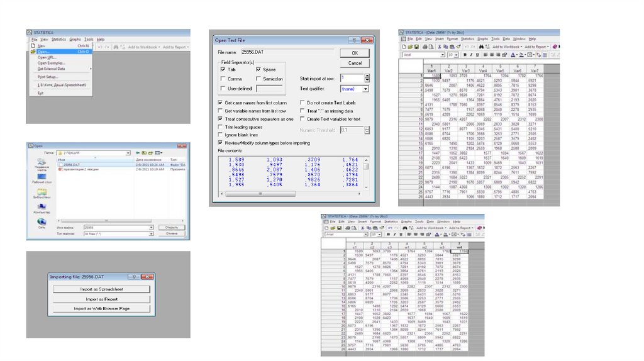Click the Network shortcut in Open dialog sidebar
644x361 pixels.
tap(42, 223)
